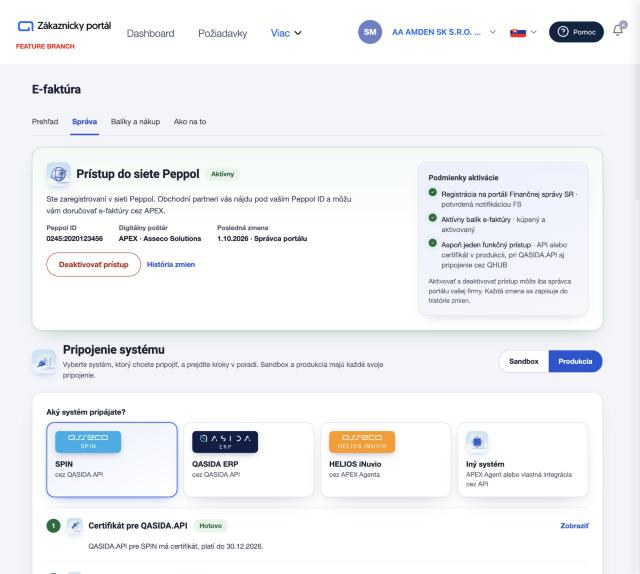This screenshot has height=574, width=640.
Task: Open the language dropdown chevron
Action: pos(533,32)
